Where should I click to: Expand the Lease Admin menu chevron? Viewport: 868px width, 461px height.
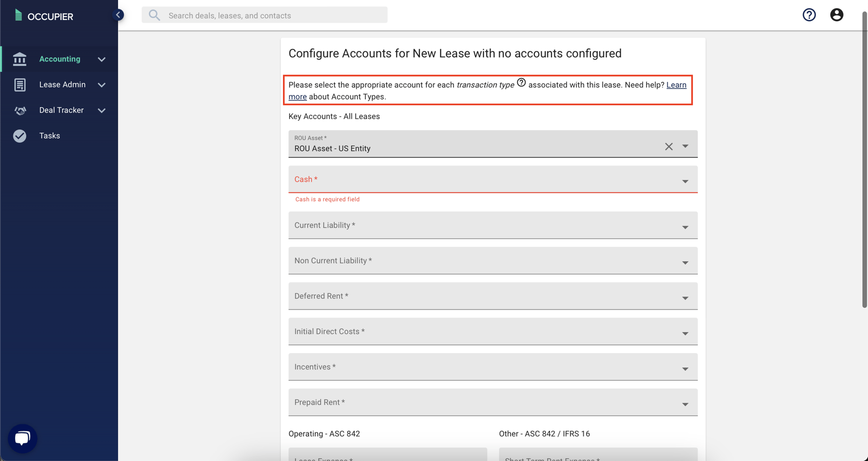click(101, 85)
